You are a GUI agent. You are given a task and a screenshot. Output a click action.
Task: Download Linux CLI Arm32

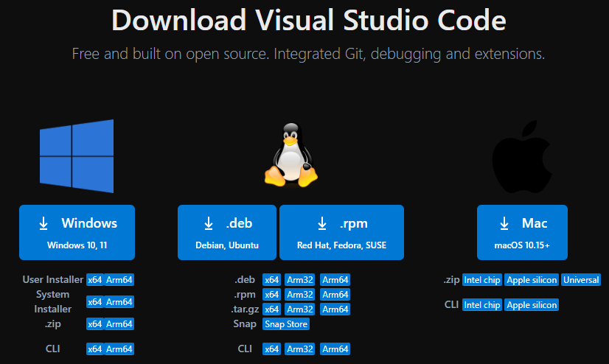click(300, 349)
